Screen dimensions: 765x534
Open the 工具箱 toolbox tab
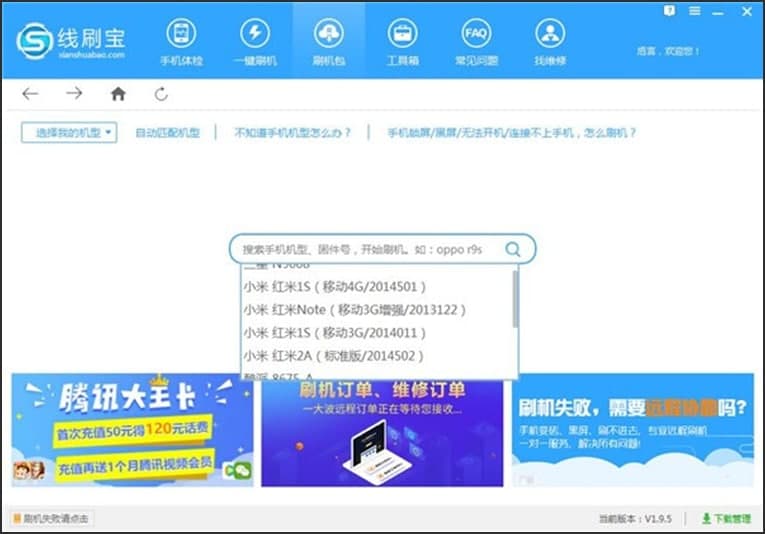403,42
